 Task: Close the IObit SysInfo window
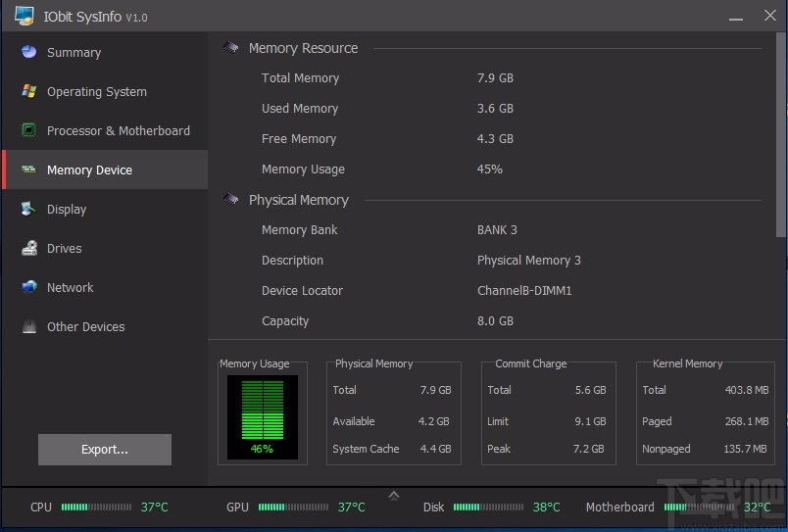click(770, 16)
